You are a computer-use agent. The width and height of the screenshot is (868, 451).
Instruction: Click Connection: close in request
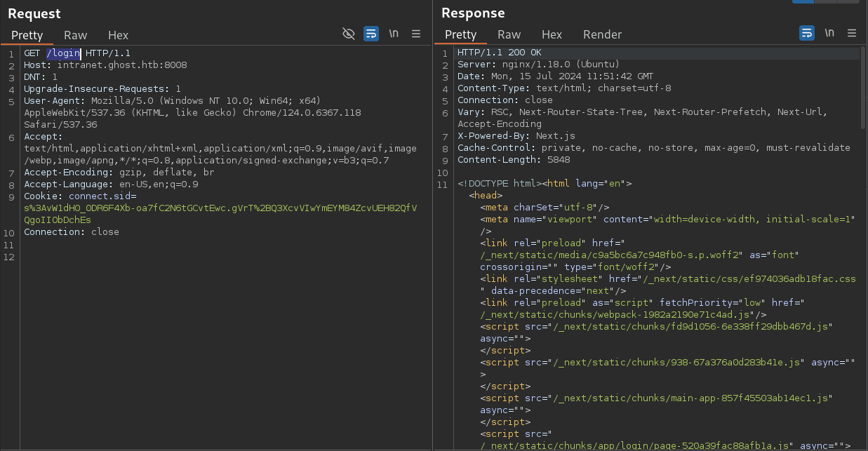(x=72, y=232)
